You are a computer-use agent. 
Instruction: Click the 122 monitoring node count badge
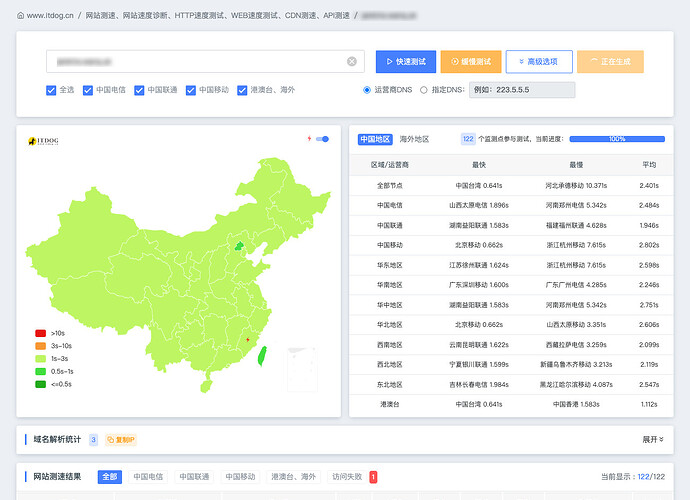click(468, 139)
